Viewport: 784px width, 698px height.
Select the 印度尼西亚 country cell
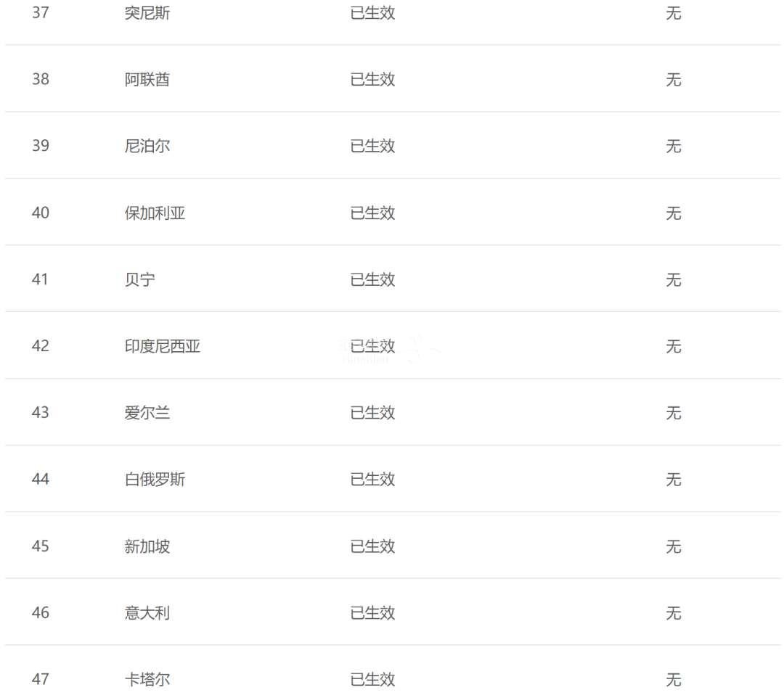(x=162, y=346)
